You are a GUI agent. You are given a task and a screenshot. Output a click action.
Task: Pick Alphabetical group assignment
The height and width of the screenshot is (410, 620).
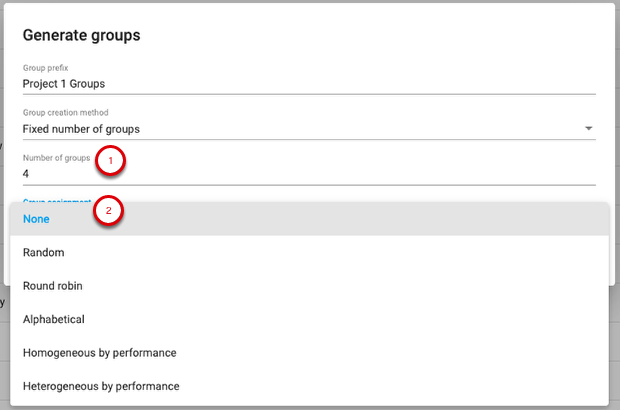click(x=54, y=319)
